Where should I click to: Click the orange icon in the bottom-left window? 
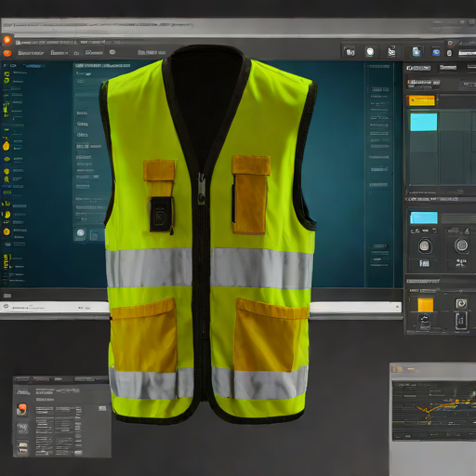[x=22, y=409]
